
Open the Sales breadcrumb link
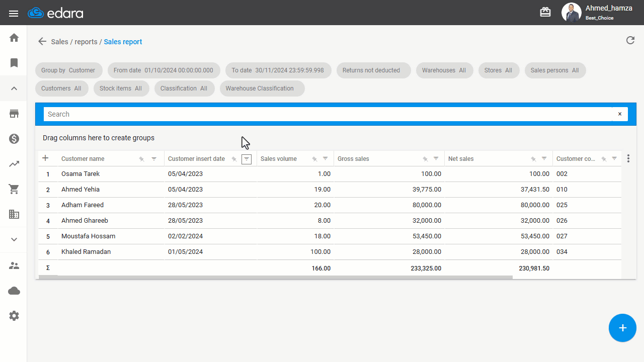click(x=59, y=42)
